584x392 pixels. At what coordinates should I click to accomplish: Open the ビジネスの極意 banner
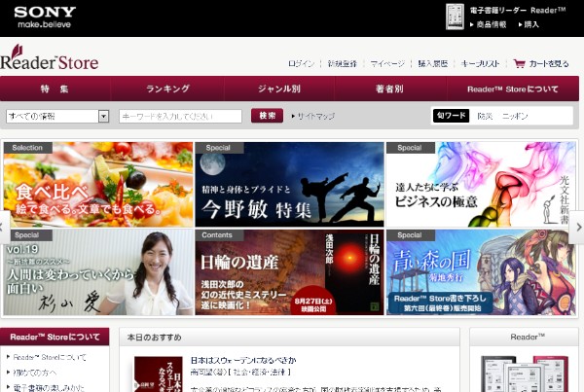click(x=481, y=184)
